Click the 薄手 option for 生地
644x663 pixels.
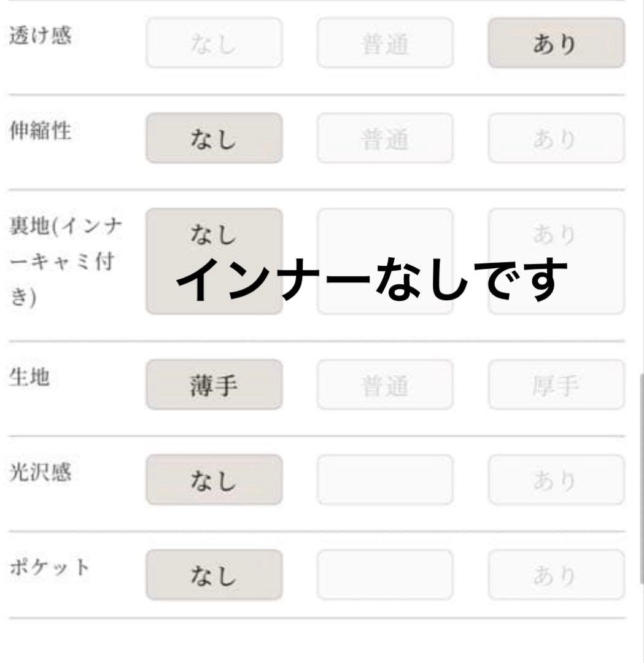[x=214, y=385]
